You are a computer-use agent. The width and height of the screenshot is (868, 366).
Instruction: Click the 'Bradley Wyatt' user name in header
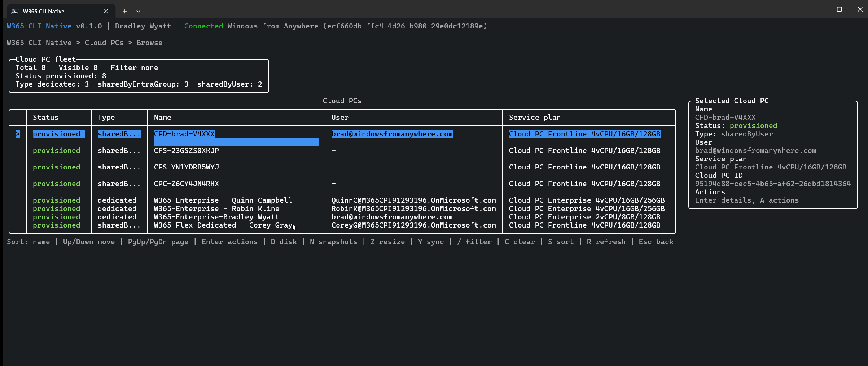click(x=143, y=26)
